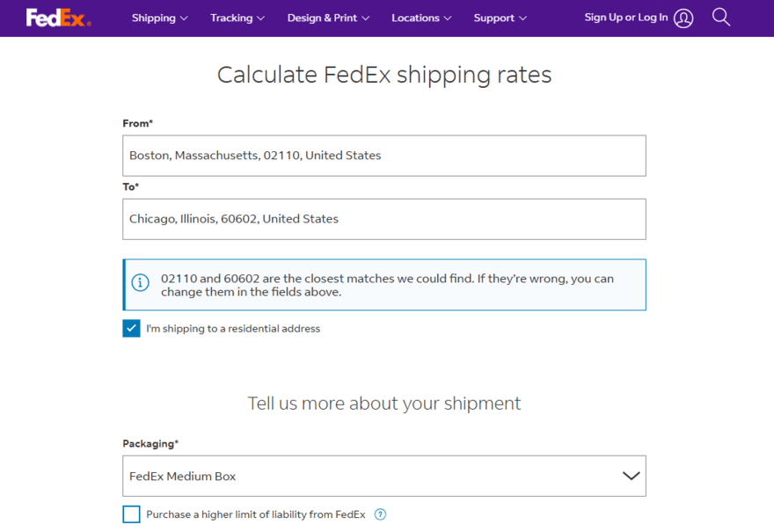
Task: Open the Support navigation menu
Action: pos(493,18)
